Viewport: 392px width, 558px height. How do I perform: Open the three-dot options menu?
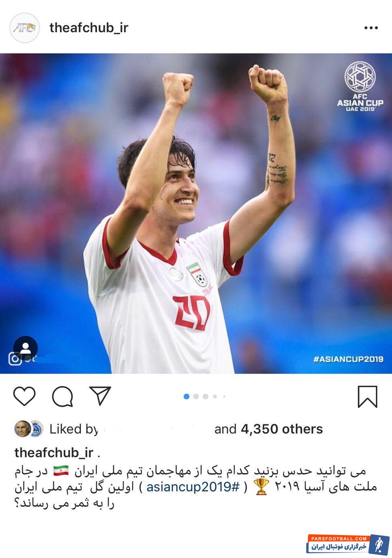point(371,28)
